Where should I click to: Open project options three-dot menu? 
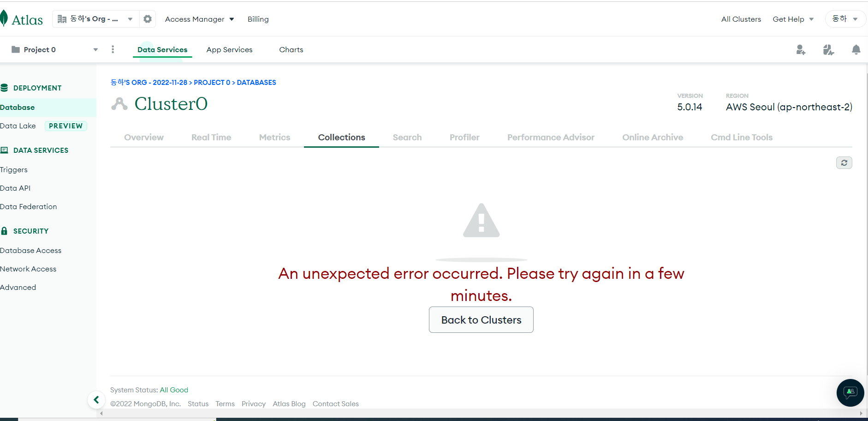(x=113, y=49)
